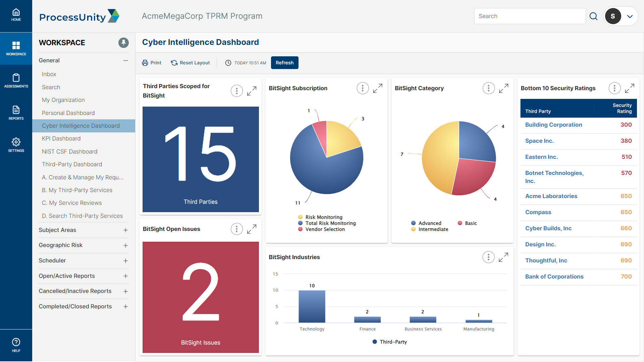Expand BitSight Open Issues widget
This screenshot has width=644, height=362.
[x=252, y=229]
